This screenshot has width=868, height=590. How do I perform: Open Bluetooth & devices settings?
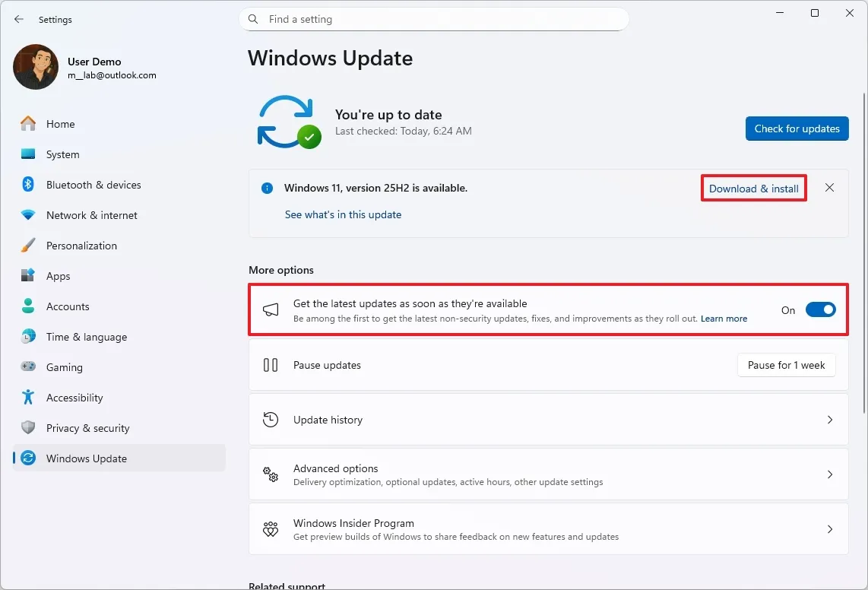click(27, 185)
